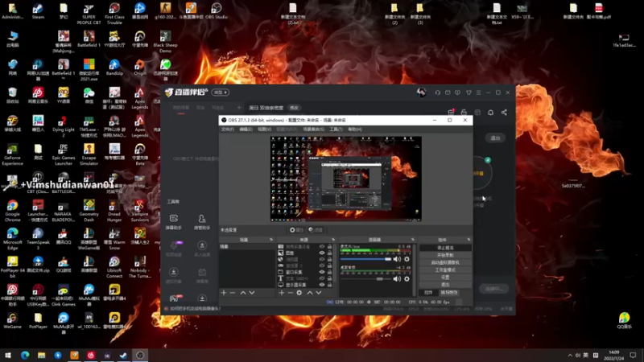Click the 开始录制 button in OBS controls
Screen dimensions: 644x362
coord(445,255)
